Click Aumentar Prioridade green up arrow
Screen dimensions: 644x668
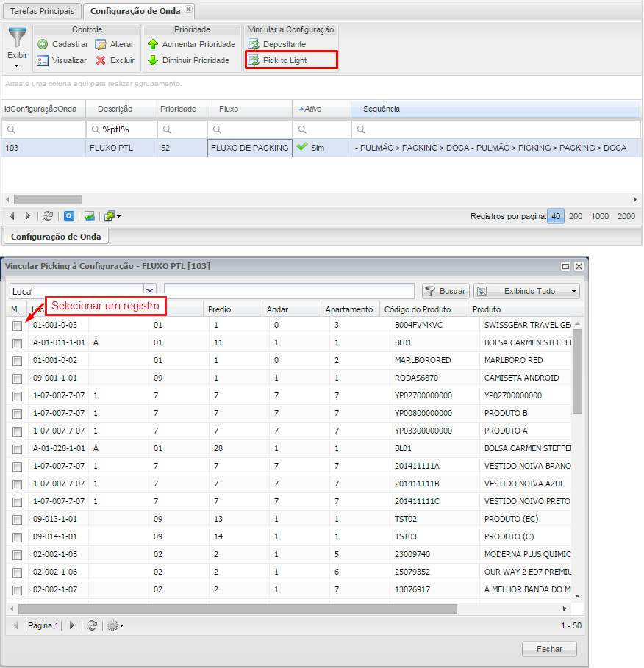[153, 45]
